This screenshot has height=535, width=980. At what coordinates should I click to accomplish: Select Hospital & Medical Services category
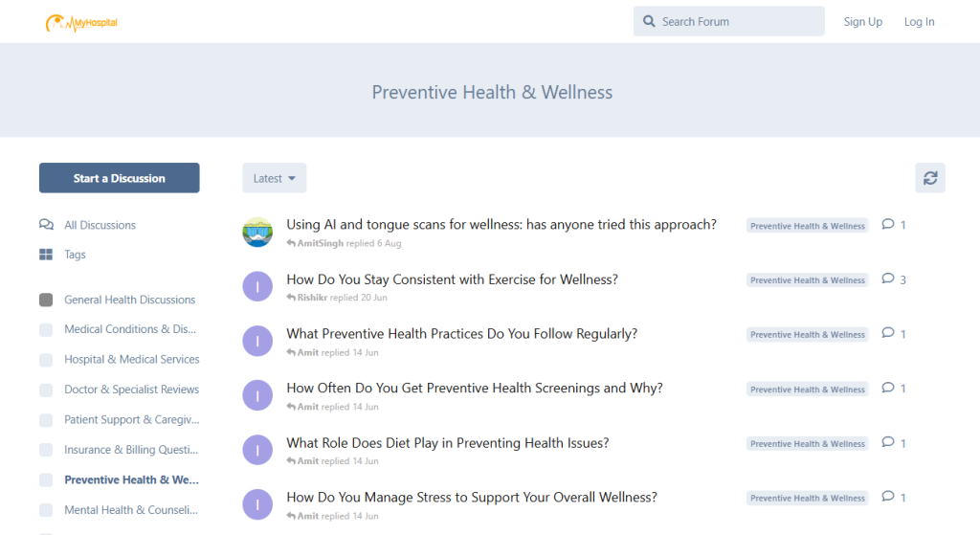click(x=131, y=360)
